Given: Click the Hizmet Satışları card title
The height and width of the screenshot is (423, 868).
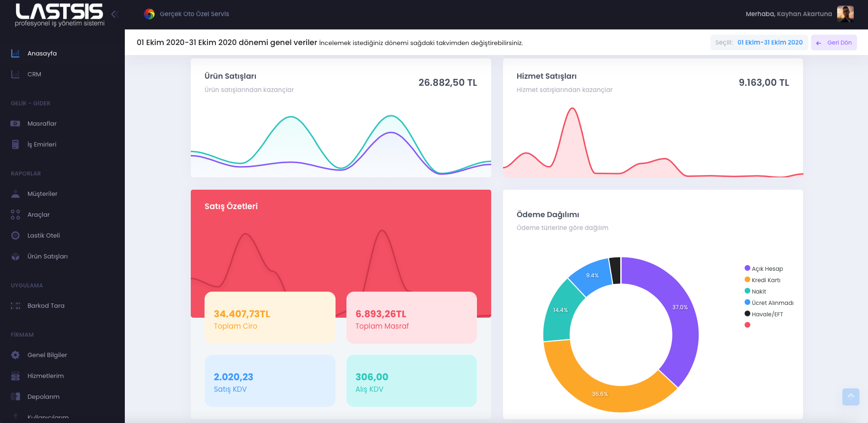Looking at the screenshot, I should pyautogui.click(x=546, y=76).
